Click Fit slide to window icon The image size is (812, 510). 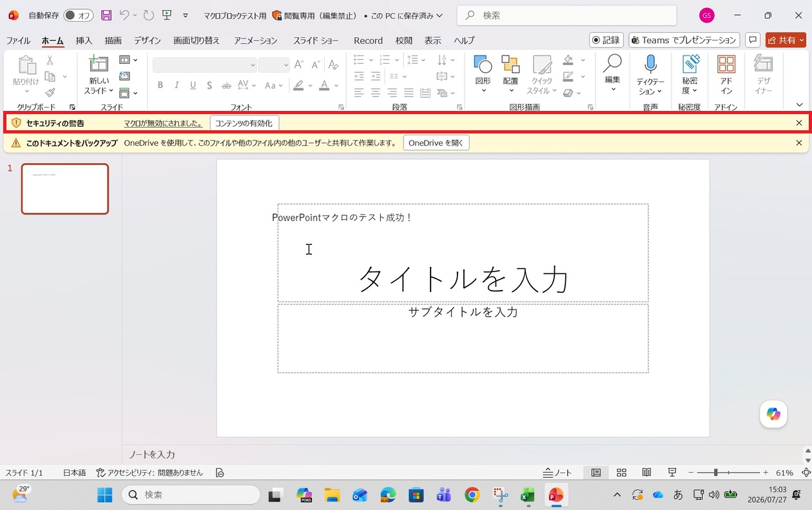click(806, 473)
